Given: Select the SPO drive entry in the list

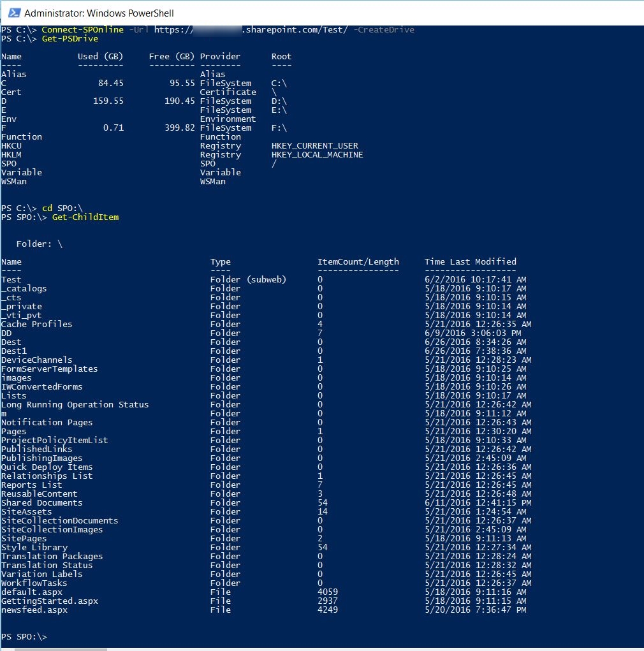Looking at the screenshot, I should point(11,163).
